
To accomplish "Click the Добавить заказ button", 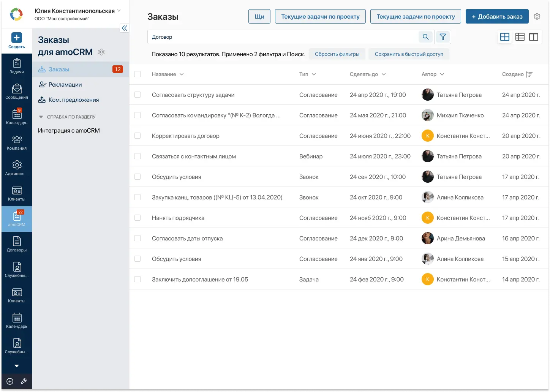I will [x=497, y=16].
